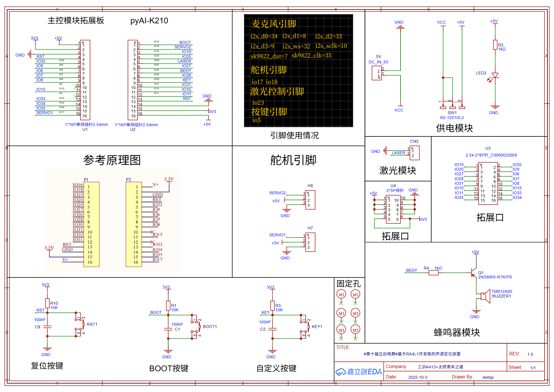Select the R3 10K resistor symbol

click(x=272, y=306)
